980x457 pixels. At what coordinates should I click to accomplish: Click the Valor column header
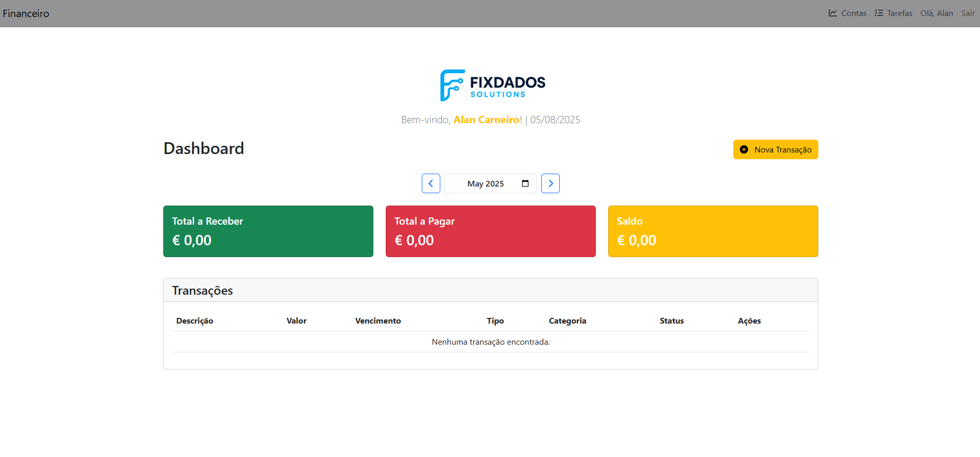coord(297,320)
